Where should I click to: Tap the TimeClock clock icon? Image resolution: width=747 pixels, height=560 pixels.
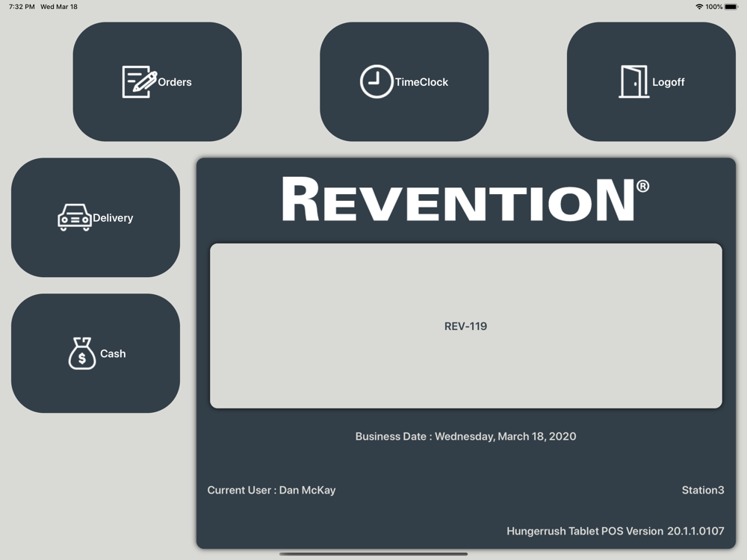click(376, 82)
